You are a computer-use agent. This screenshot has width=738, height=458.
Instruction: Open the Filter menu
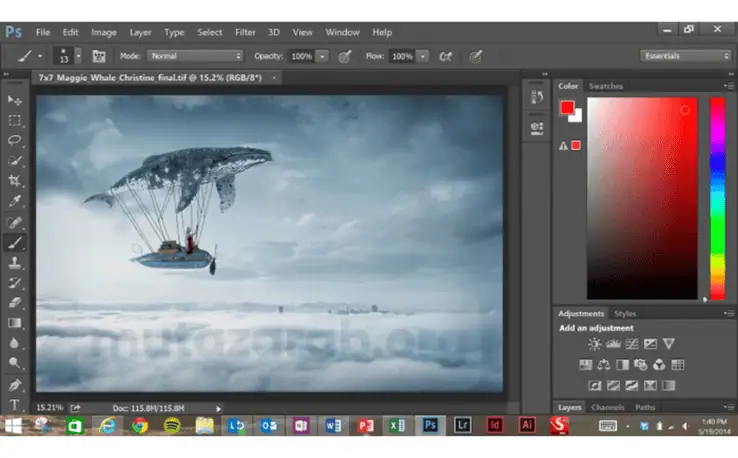point(245,32)
